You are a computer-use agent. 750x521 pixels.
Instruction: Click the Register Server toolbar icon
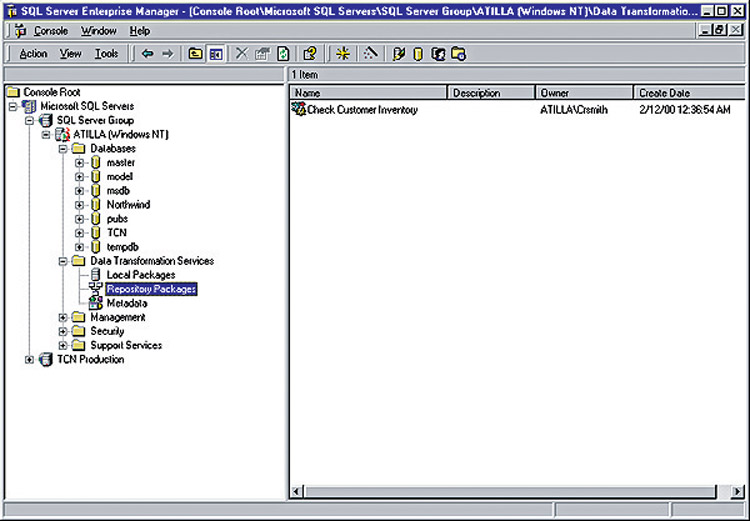[x=398, y=54]
